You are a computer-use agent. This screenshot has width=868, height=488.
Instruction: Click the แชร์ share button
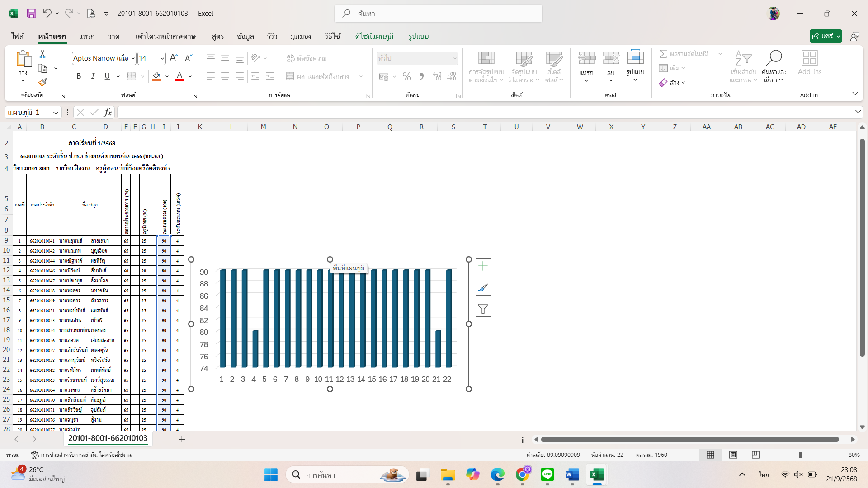(822, 36)
